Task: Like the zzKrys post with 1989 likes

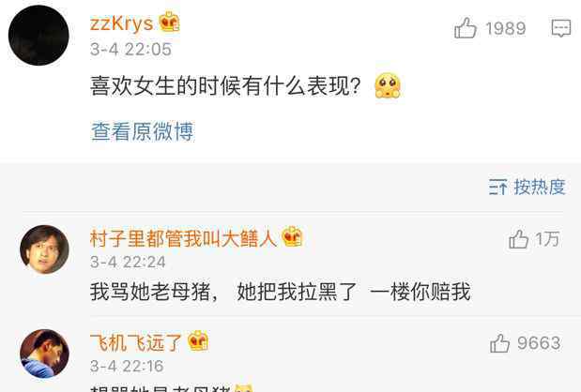Action: (465, 28)
